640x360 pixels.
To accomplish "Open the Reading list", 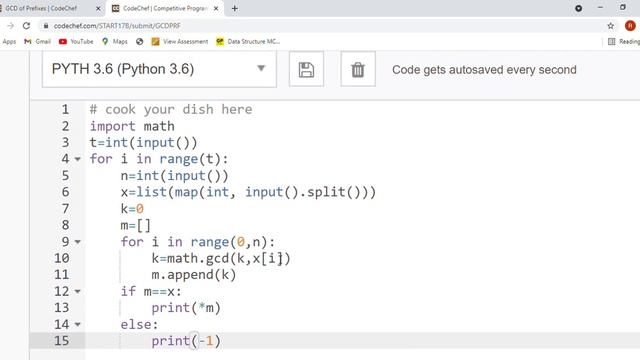I will pyautogui.click(x=624, y=42).
